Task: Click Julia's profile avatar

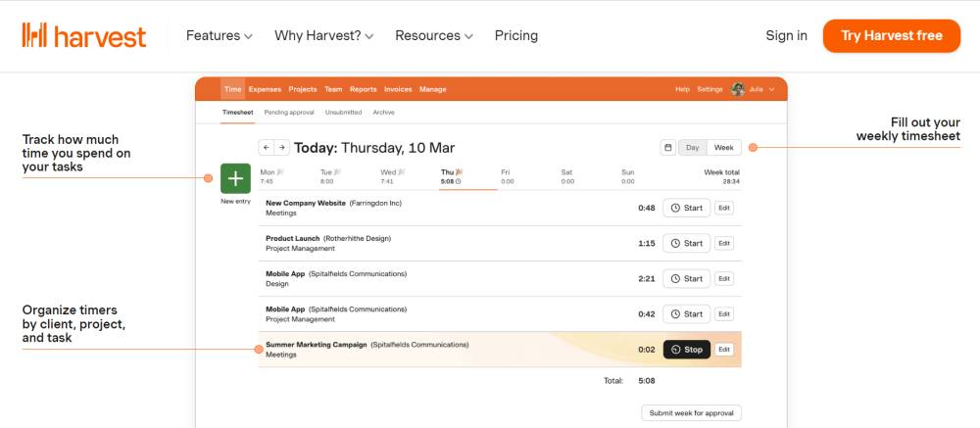Action: click(738, 89)
